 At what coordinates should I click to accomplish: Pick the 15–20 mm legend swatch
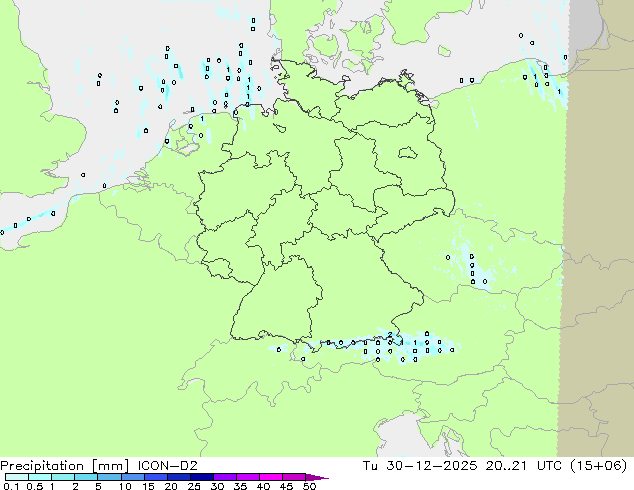[155, 477]
